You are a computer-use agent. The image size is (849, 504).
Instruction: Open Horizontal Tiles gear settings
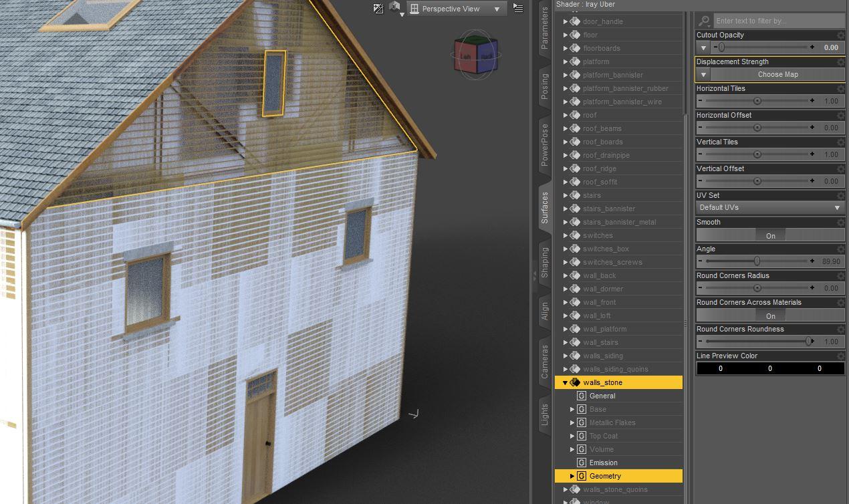pyautogui.click(x=841, y=89)
